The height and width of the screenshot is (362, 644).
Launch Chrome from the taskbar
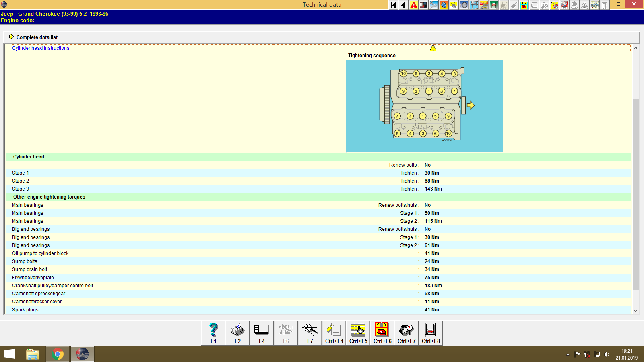pos(57,354)
